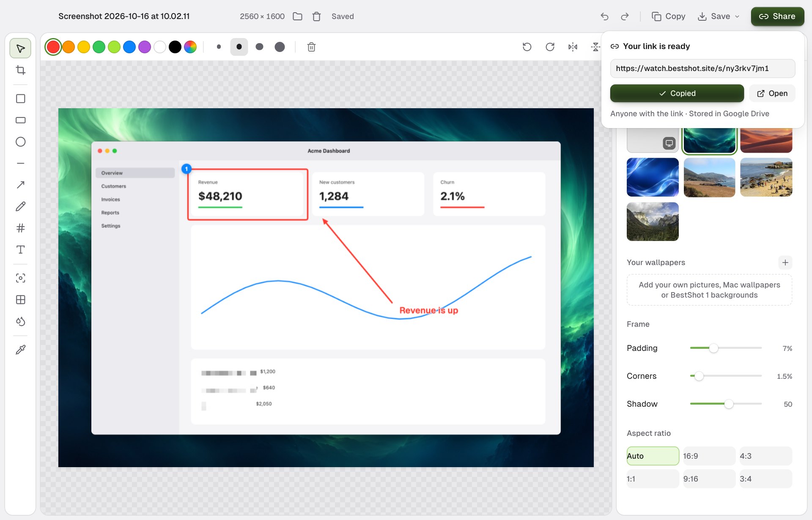Pick the smallest stroke size dot
The image size is (812, 520).
point(219,47)
